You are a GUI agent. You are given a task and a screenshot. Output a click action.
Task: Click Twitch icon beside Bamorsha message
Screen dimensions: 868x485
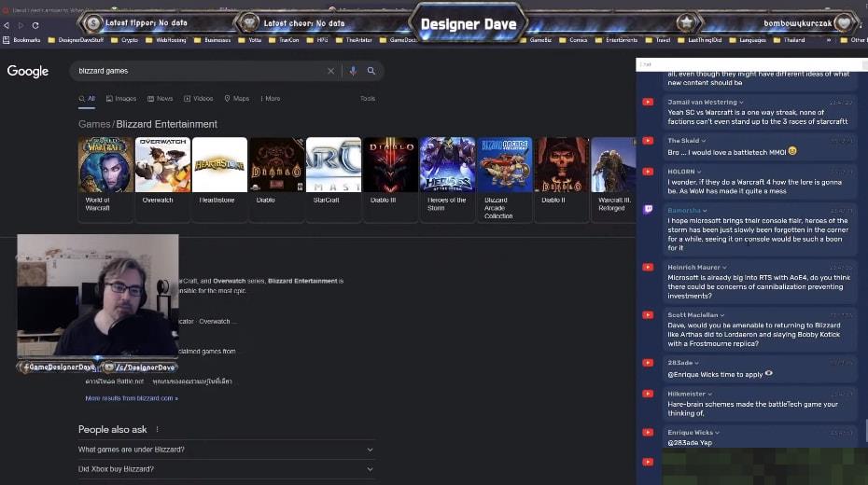click(648, 210)
